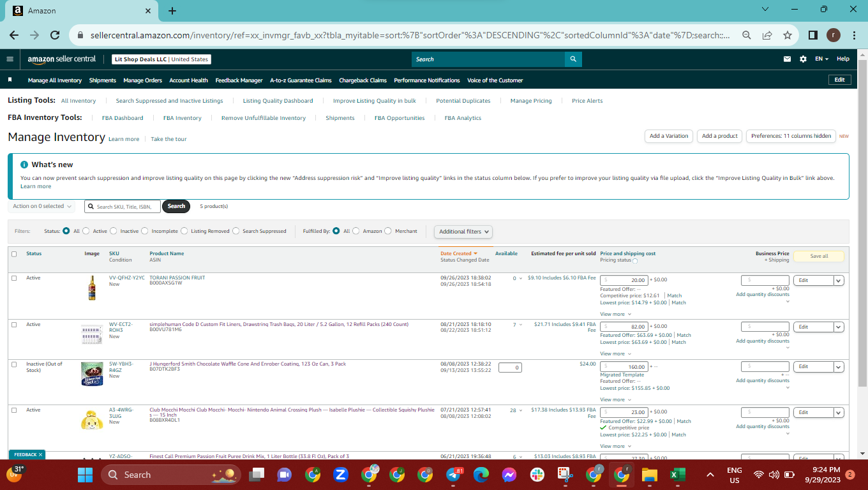The image size is (868, 490).
Task: Open Excel from the taskbar
Action: pos(677,475)
